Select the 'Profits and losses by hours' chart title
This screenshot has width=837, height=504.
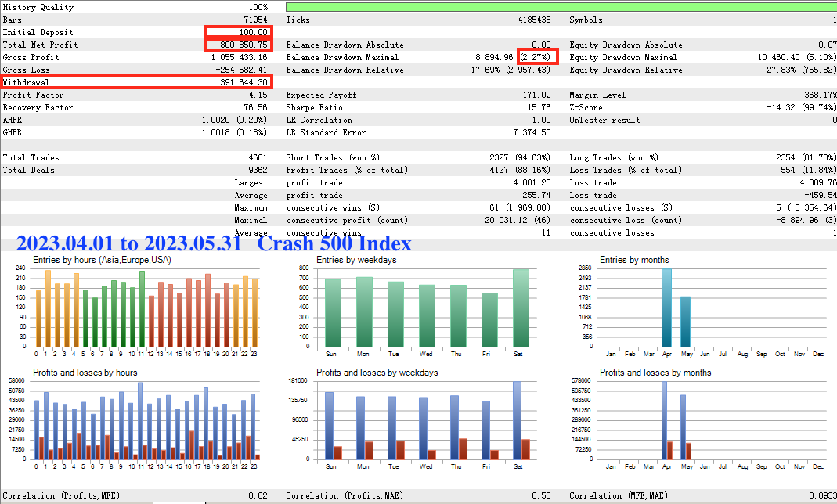85,373
